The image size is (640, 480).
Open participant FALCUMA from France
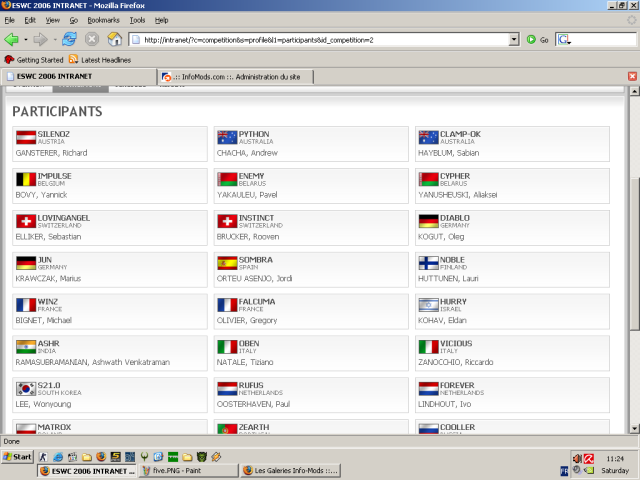311,311
